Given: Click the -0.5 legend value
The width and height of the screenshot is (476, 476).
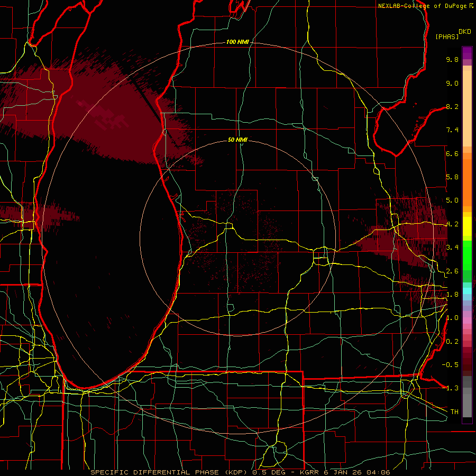Looking at the screenshot, I should pos(450,364).
